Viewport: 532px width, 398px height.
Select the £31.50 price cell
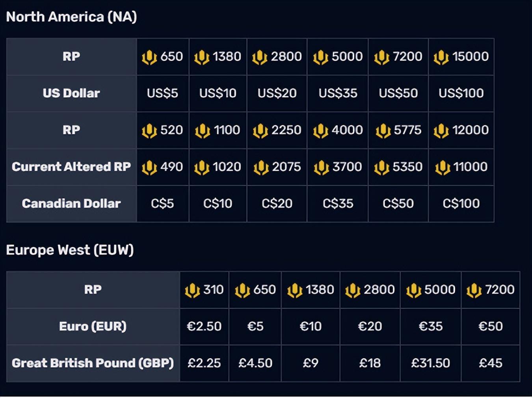[x=431, y=363]
